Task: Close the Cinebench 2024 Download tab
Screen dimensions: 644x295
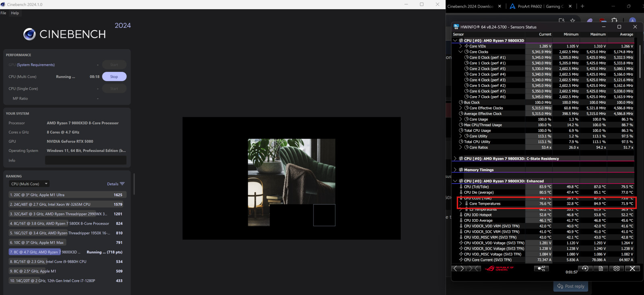Action: pos(500,6)
